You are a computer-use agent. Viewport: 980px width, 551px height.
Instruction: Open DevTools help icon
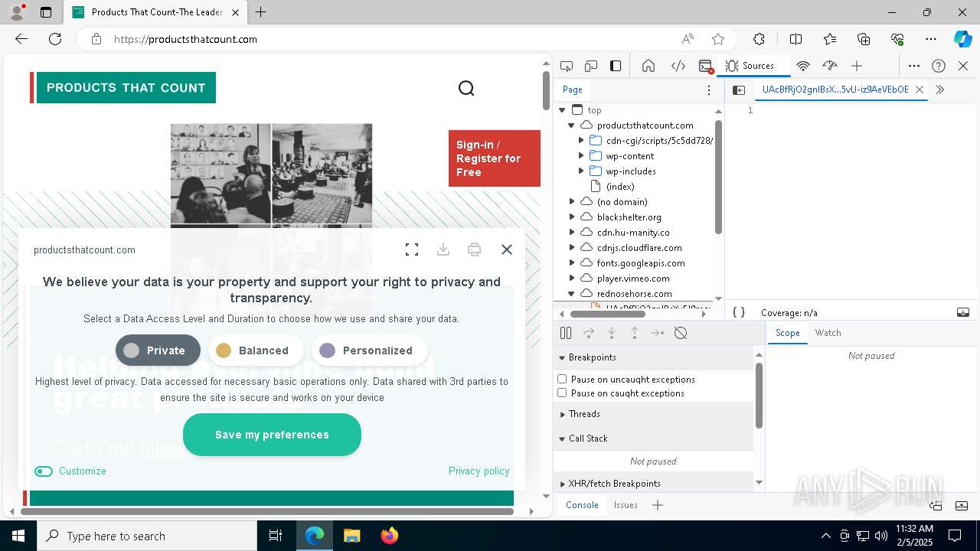(x=939, y=66)
